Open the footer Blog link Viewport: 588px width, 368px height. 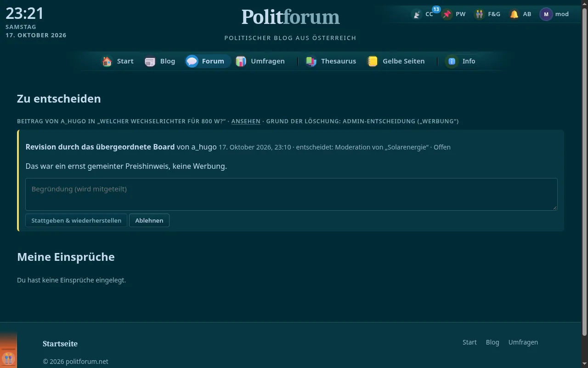[x=492, y=342]
